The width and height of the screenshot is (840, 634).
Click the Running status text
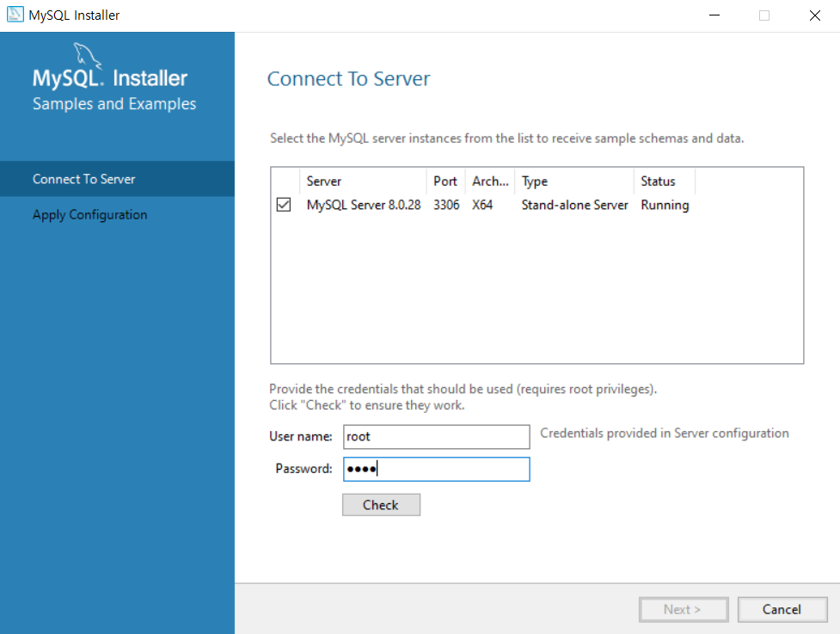(x=664, y=205)
